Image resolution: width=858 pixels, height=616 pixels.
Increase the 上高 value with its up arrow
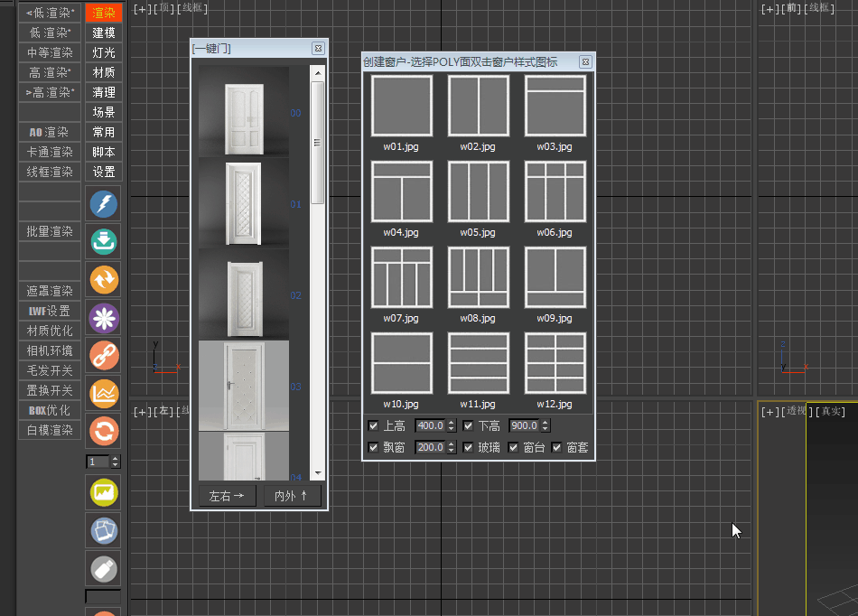coord(452,423)
